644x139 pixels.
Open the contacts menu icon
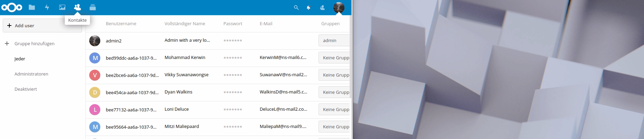(x=322, y=7)
